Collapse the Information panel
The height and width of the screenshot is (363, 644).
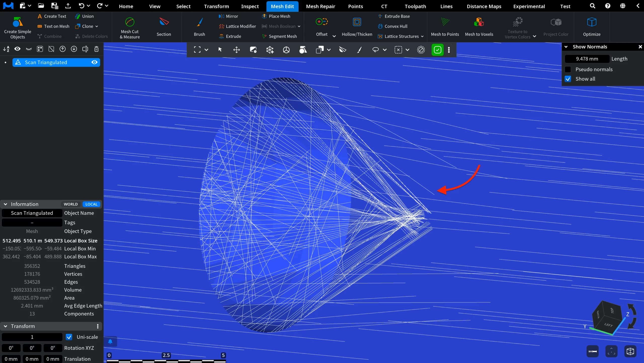pos(6,204)
